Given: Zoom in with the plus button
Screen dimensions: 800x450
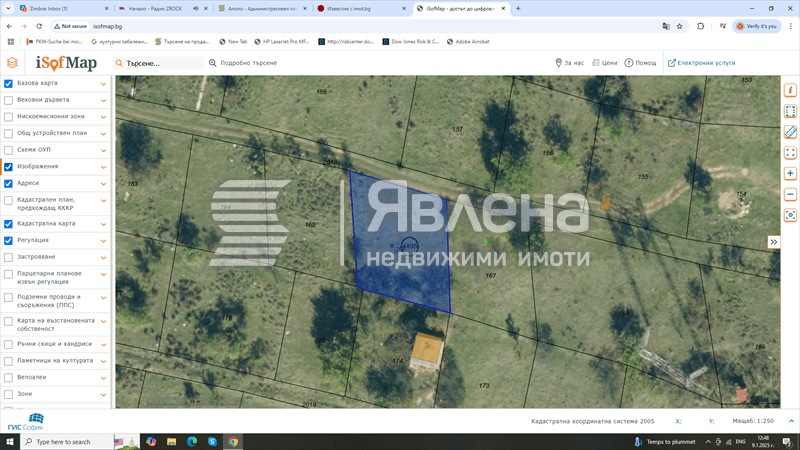Looking at the screenshot, I should (790, 173).
